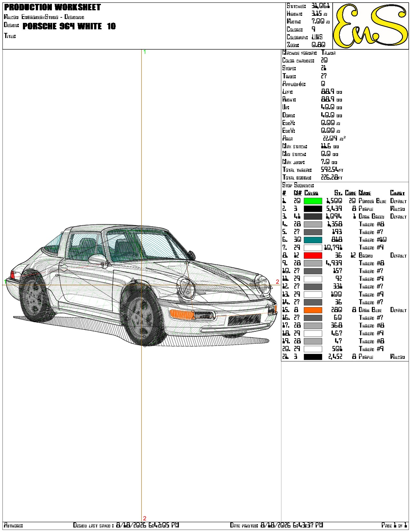Viewport: 411px width, 532px height.
Task: Click the Dark Blue name in stop 15
Action: click(x=370, y=310)
